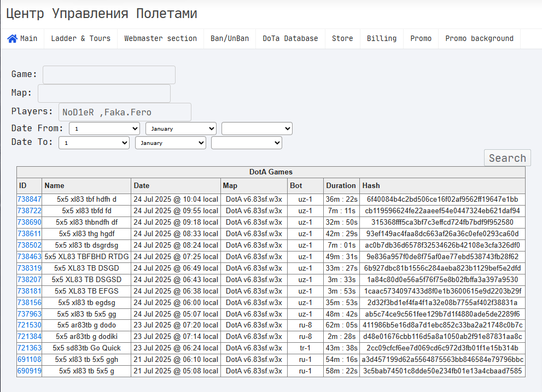Viewport: 542px width, 392px height.
Task: Open Webmaster section tab
Action: coord(160,38)
